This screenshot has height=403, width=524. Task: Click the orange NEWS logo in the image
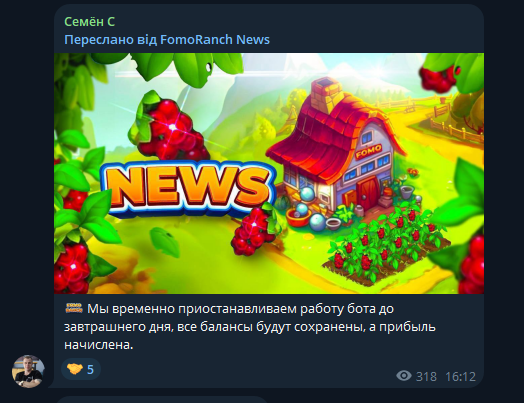189,189
